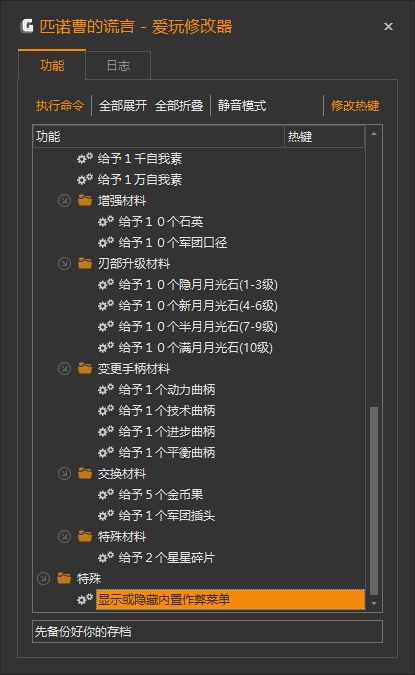Click the 增强材料 folder icon
415x675 pixels.
(85, 200)
